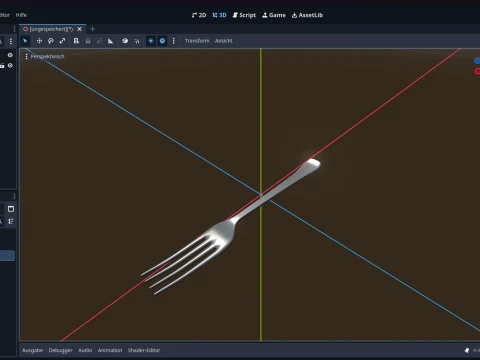The height and width of the screenshot is (360, 480).
Task: Open the Ausgabe bottom panel
Action: click(x=32, y=350)
